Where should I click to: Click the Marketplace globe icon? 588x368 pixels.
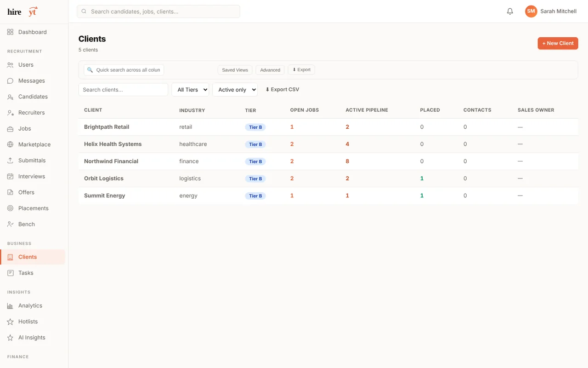10,144
